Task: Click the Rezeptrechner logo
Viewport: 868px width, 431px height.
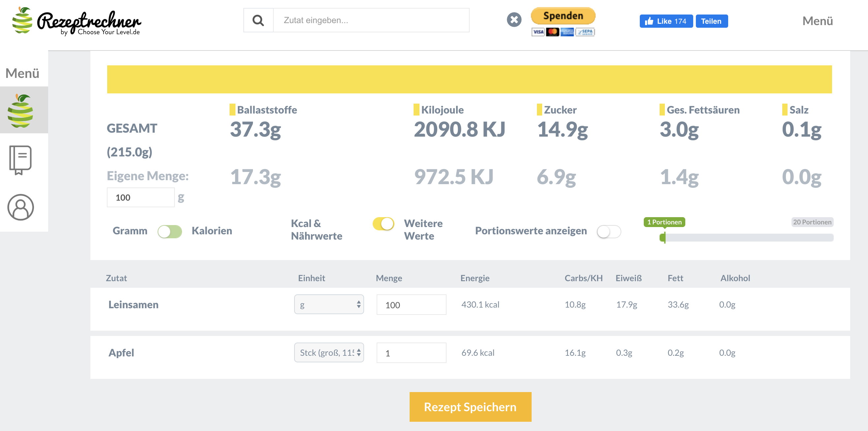Action: coord(77,21)
